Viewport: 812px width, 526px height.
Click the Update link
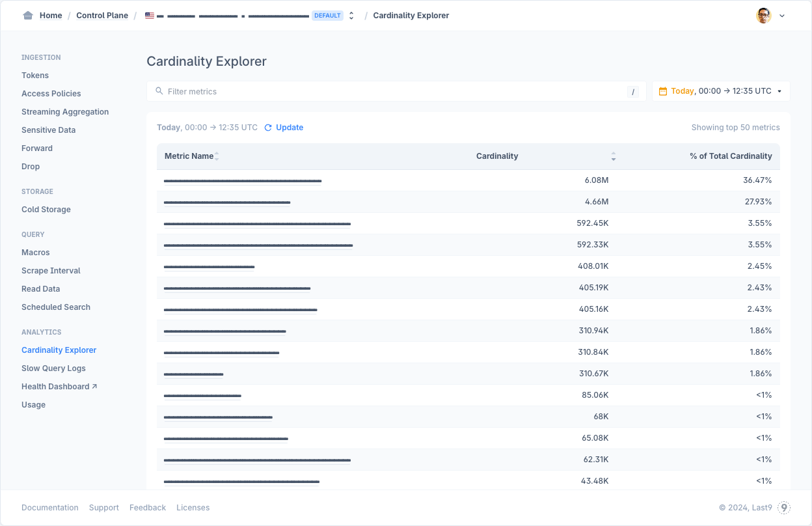tap(289, 128)
